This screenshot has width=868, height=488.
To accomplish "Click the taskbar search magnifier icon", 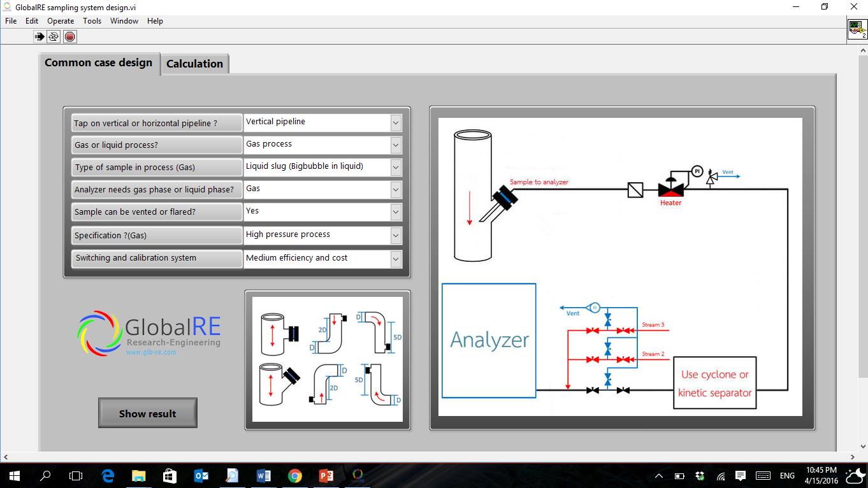I will (45, 475).
